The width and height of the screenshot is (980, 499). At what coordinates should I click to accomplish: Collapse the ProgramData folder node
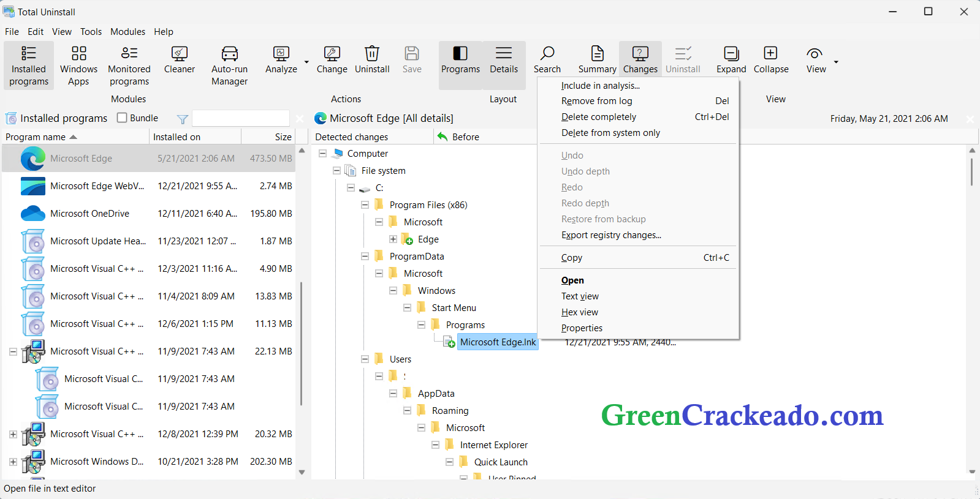pos(365,257)
